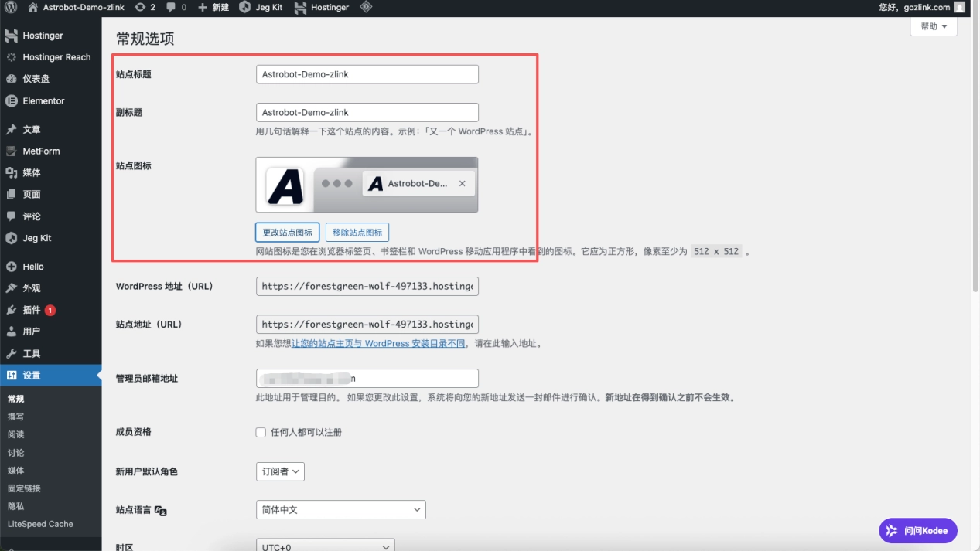Open the Hostinger admin bar menu

click(x=323, y=7)
